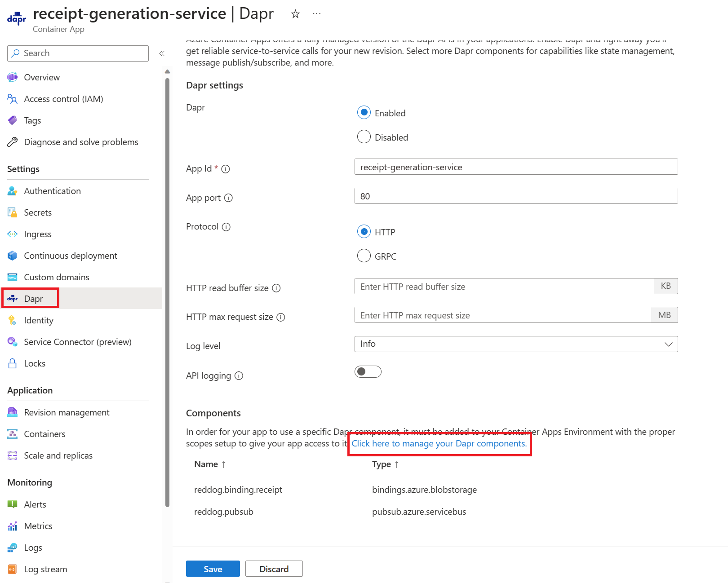Click the API logging info icon
This screenshot has height=583, width=728.
tap(239, 375)
